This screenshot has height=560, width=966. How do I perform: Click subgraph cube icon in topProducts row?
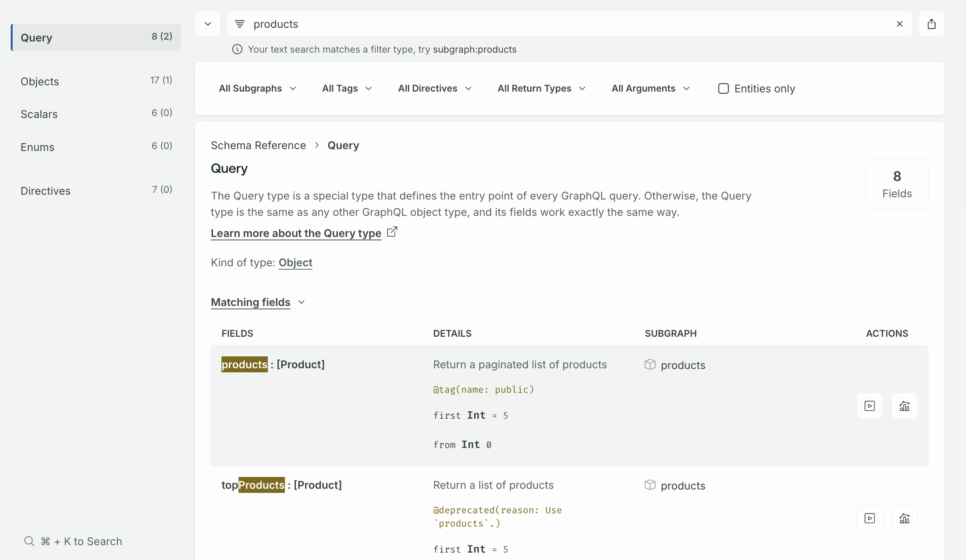[650, 484]
